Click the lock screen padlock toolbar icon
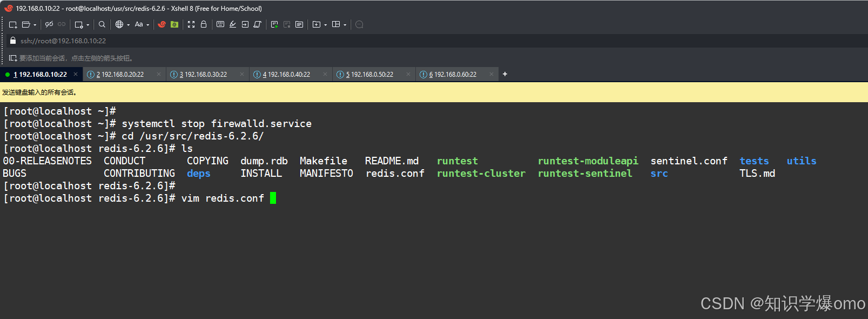The height and width of the screenshot is (319, 868). [x=204, y=24]
